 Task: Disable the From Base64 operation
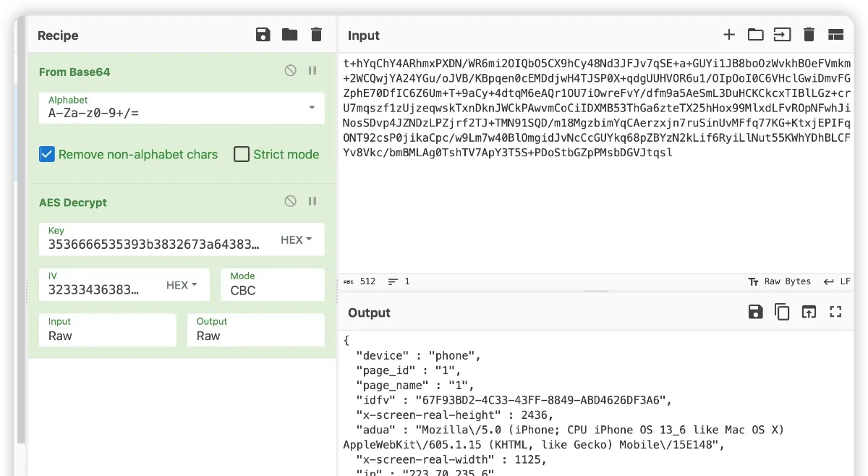pyautogui.click(x=290, y=71)
